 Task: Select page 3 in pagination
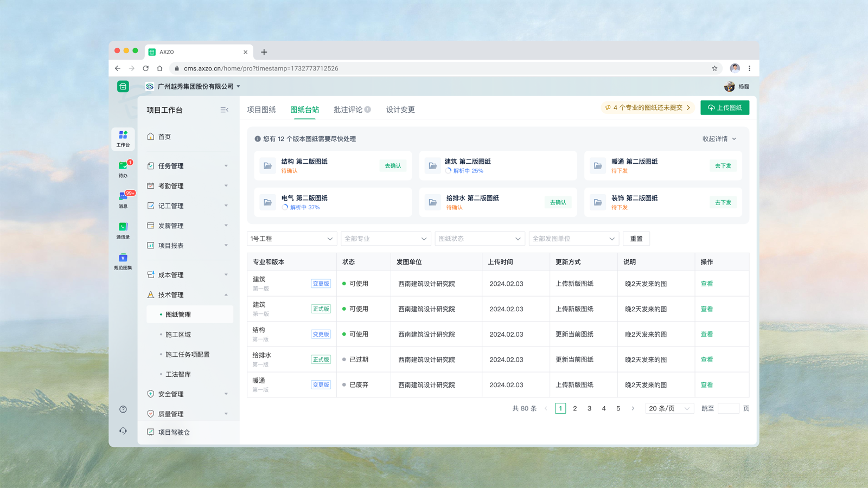tap(589, 408)
